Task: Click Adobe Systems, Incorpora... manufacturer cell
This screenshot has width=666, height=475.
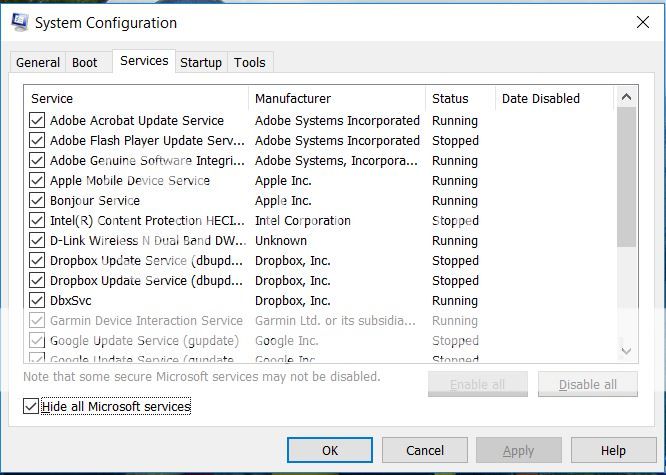Action: point(336,161)
